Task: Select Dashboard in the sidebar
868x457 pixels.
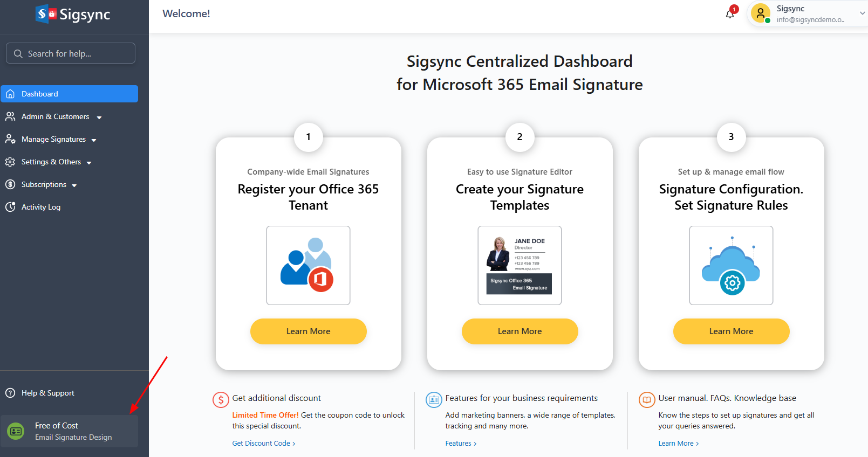Action: [x=69, y=94]
